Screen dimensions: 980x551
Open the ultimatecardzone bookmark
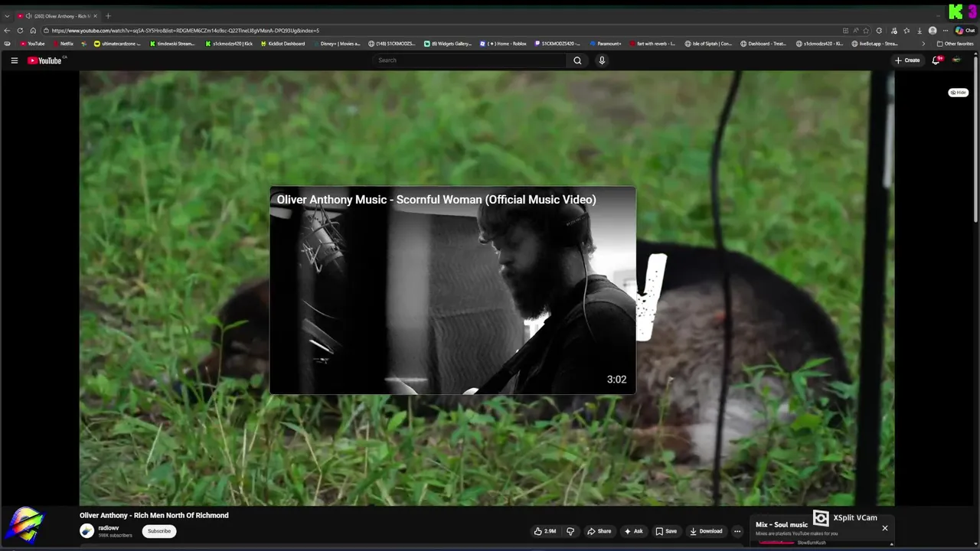[117, 44]
